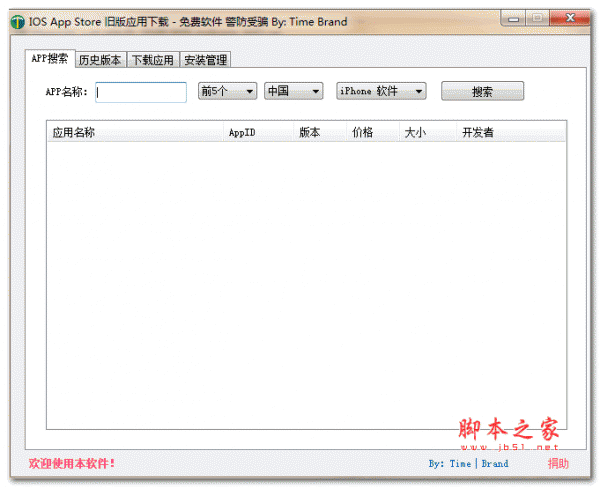Screen dimensions: 600x488
Task: Click the app icon in title bar
Action: pos(18,22)
